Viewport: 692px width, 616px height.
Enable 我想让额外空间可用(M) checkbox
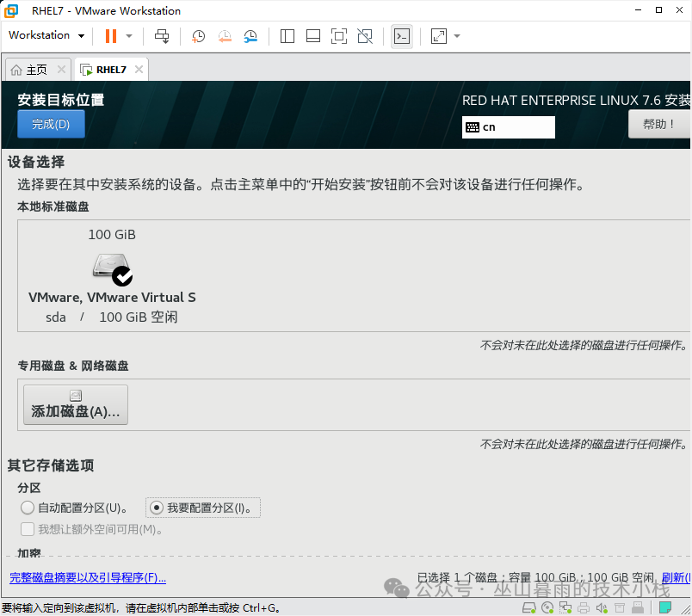tap(27, 529)
